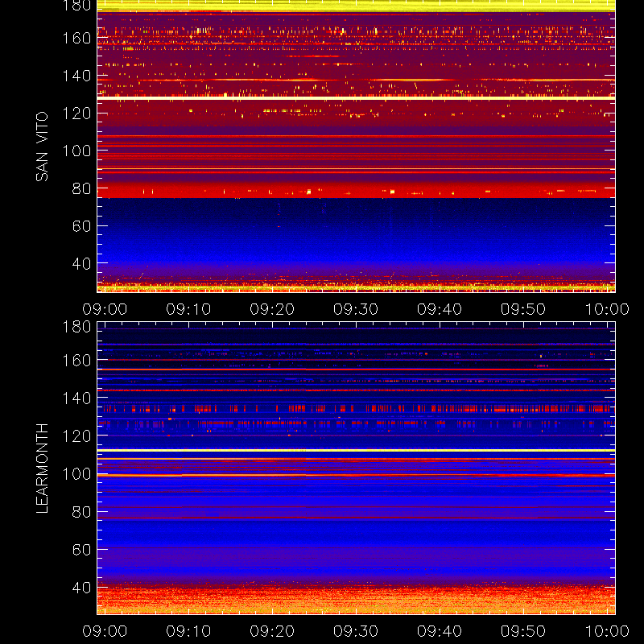Select the 140 tick label on Learmonth plot

pos(76,398)
